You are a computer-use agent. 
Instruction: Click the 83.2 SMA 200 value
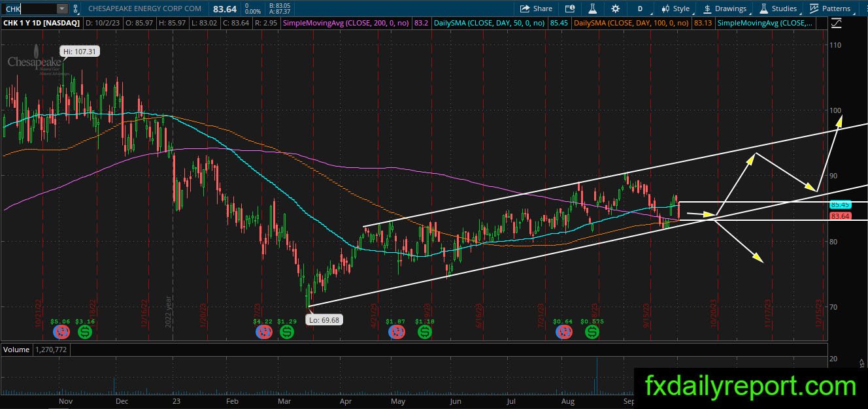coord(422,23)
